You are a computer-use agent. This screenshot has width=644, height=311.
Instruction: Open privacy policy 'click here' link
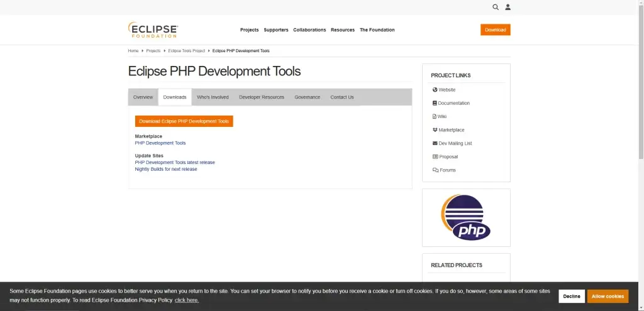click(187, 300)
